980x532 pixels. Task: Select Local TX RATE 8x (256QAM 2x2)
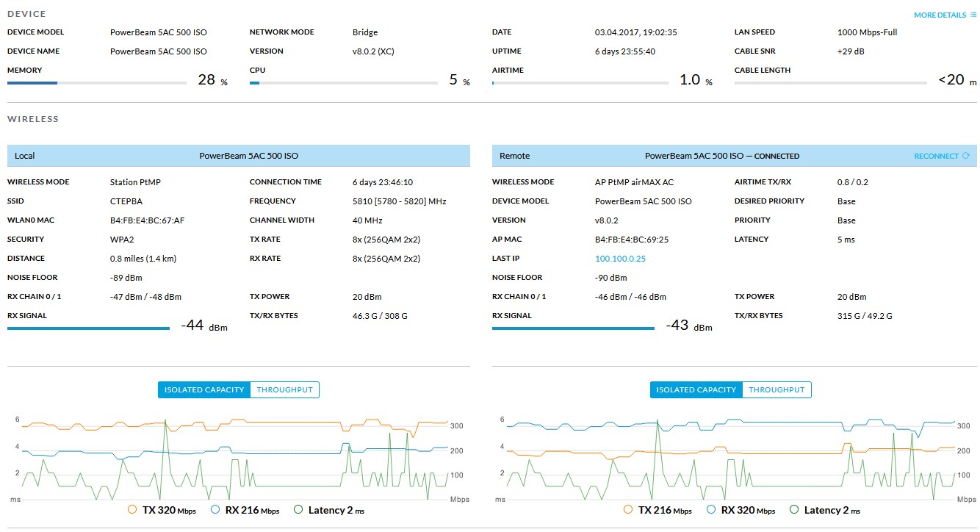tap(386, 240)
